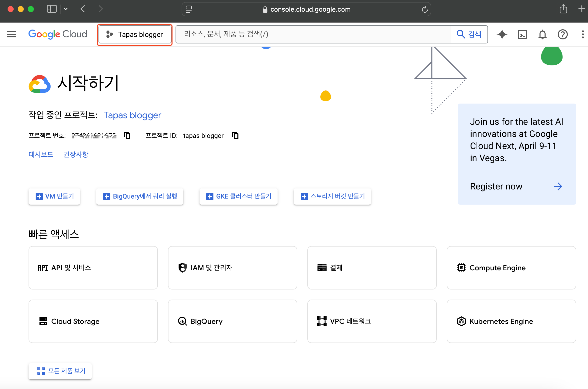Click the console.cloud.google.com address bar
Screen dimensions: 588x389
(306, 9)
